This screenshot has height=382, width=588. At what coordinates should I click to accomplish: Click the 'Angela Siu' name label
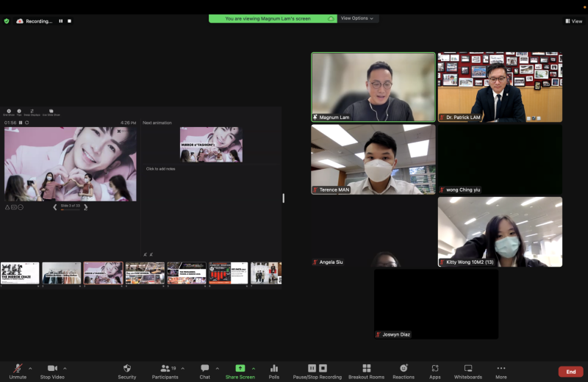point(331,262)
